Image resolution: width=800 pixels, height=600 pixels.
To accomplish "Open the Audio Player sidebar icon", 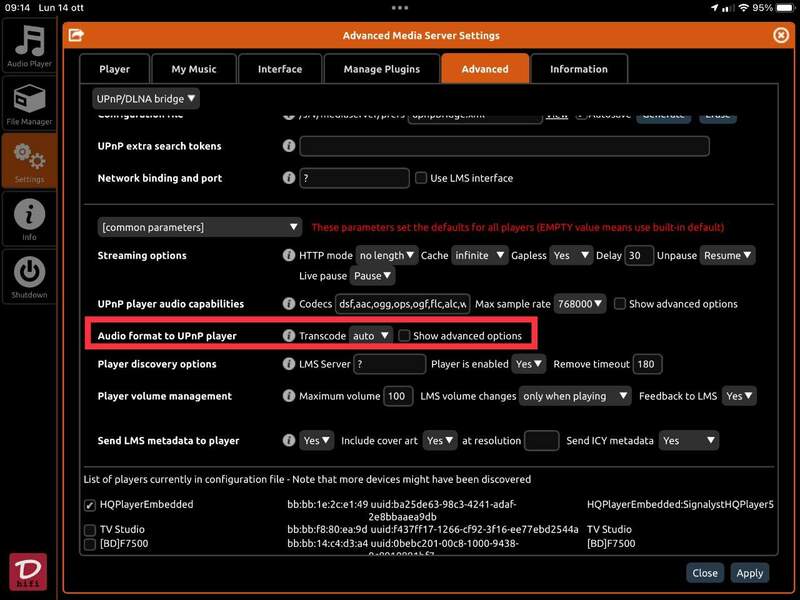I will pyautogui.click(x=30, y=45).
